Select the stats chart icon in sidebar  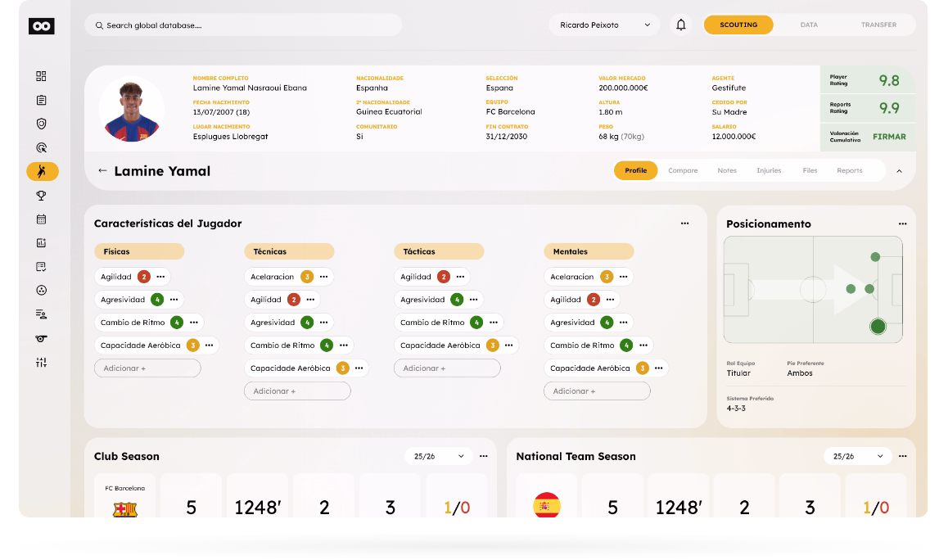(41, 242)
